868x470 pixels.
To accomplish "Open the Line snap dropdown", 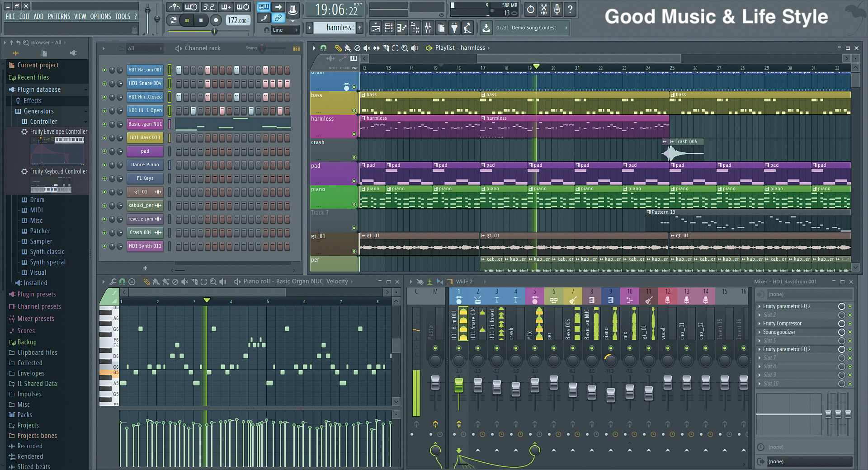I will 285,30.
